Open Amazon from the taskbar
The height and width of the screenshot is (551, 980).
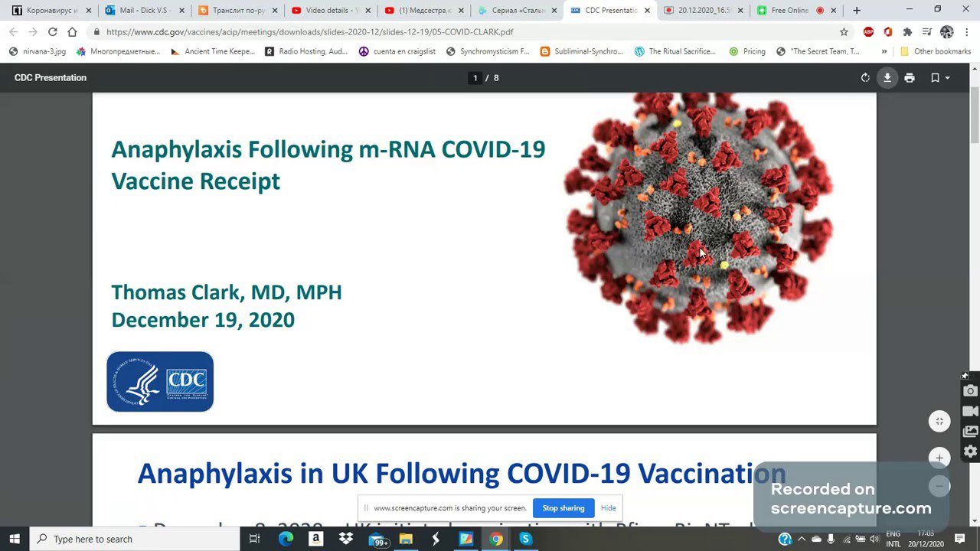point(315,539)
